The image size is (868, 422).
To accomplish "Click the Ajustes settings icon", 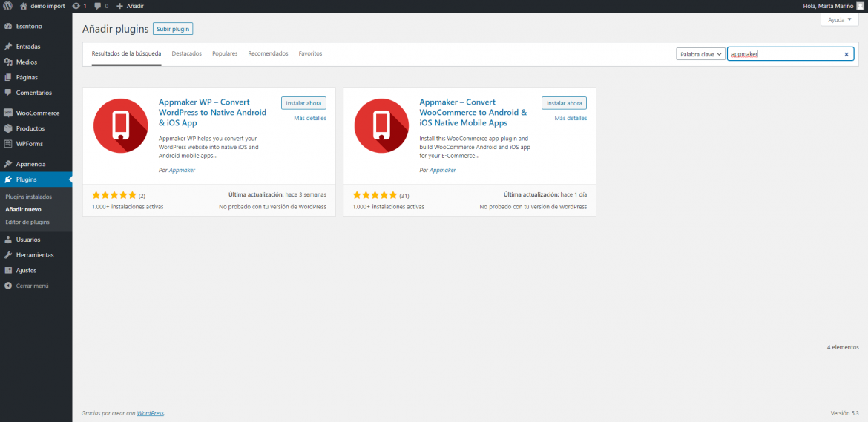I will (7, 271).
